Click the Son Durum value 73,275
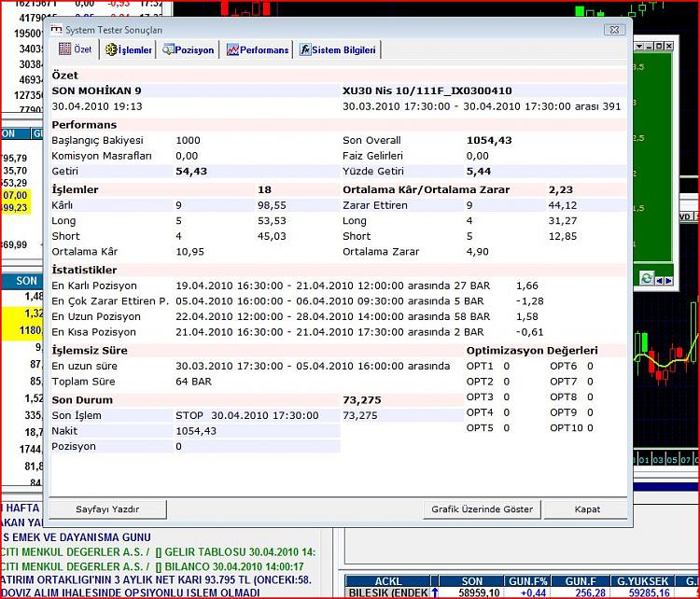700x599 pixels. (361, 400)
